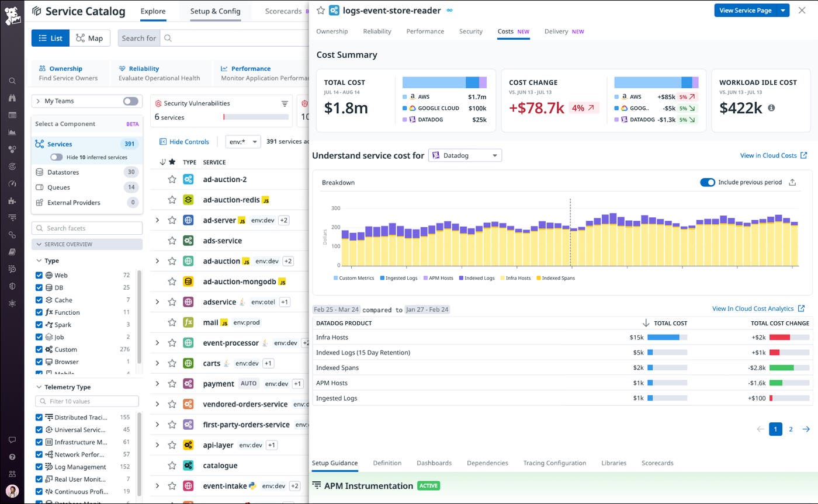Disable the Include previous period toggle
This screenshot has width=818, height=504.
(x=708, y=182)
